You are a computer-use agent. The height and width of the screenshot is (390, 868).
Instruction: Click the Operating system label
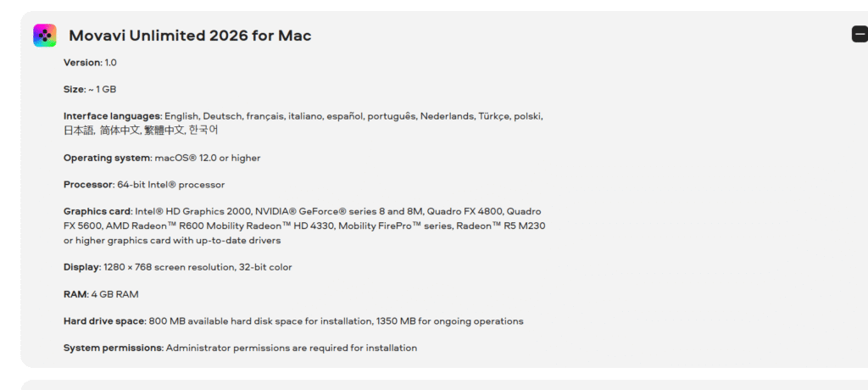pyautogui.click(x=107, y=158)
